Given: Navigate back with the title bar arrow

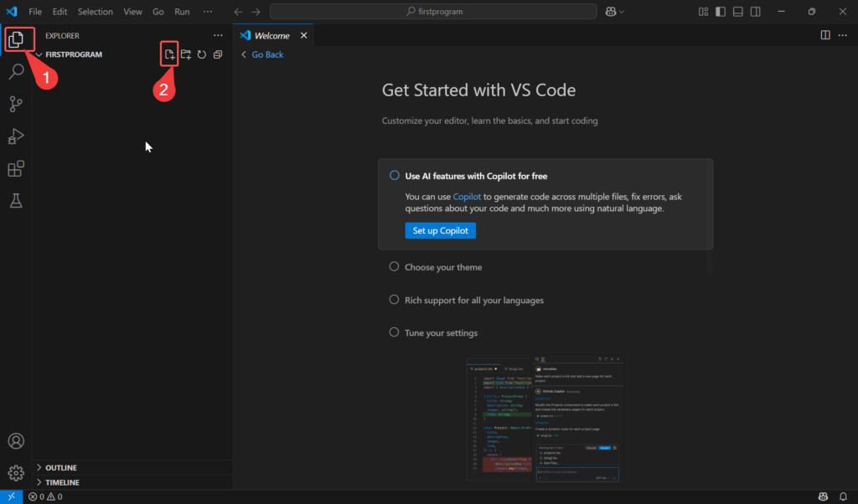Looking at the screenshot, I should pos(238,12).
